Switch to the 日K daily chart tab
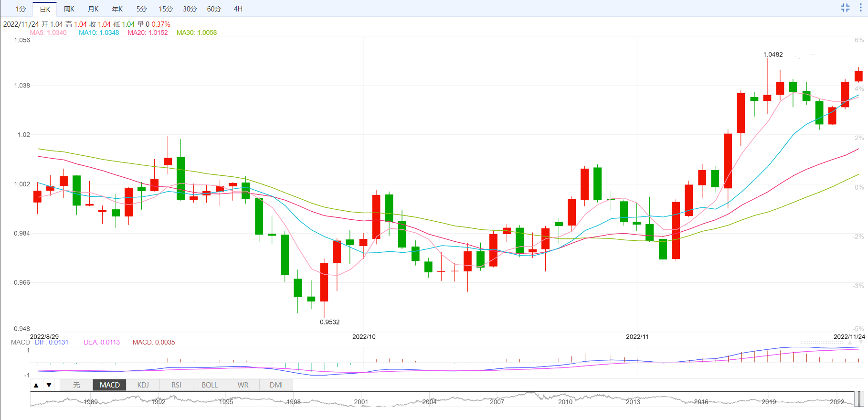Image resolution: width=868 pixels, height=420 pixels. pos(45,9)
